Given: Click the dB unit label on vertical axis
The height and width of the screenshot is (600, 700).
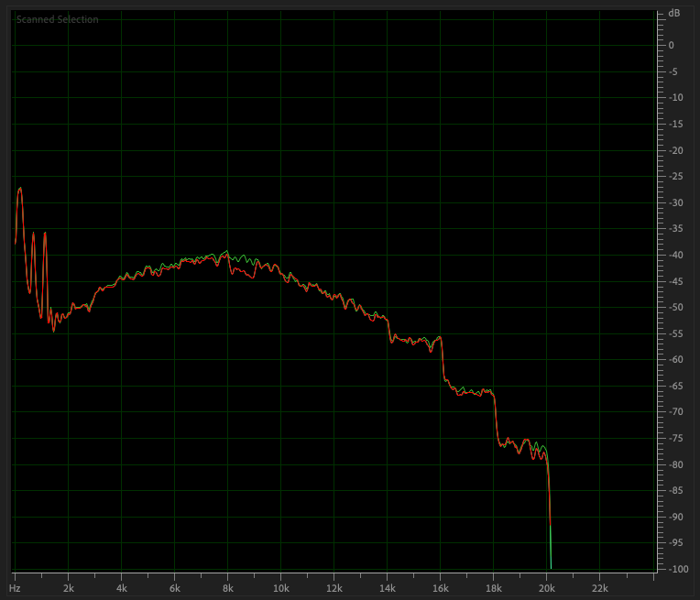Looking at the screenshot, I should (x=674, y=13).
